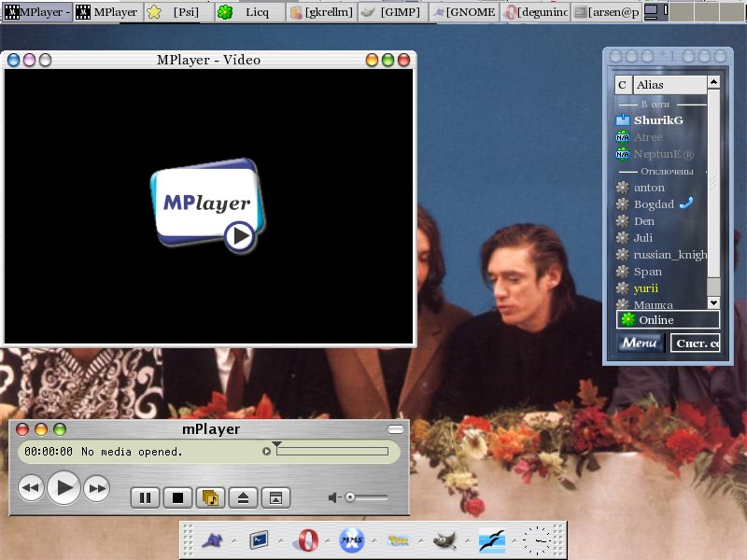Launch OpenOffice from the seagull dock icon
Screen dimensions: 747x560
pos(492,541)
